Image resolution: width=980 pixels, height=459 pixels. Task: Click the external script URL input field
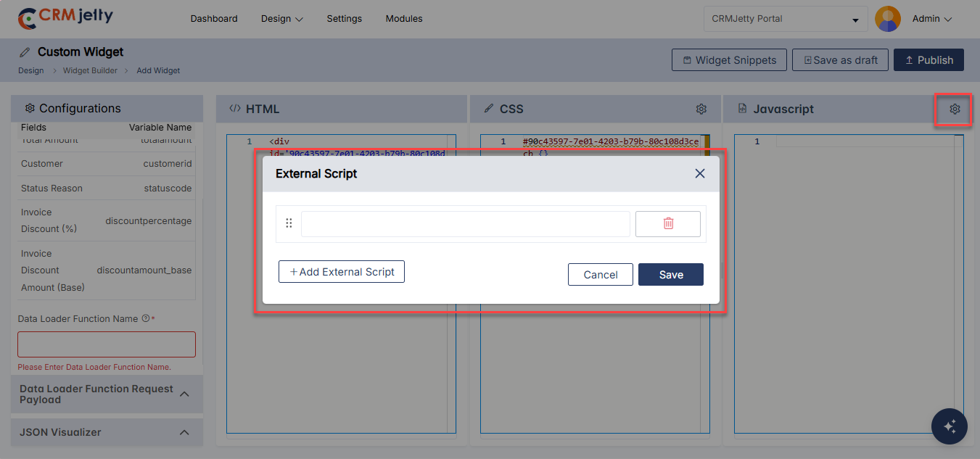465,224
